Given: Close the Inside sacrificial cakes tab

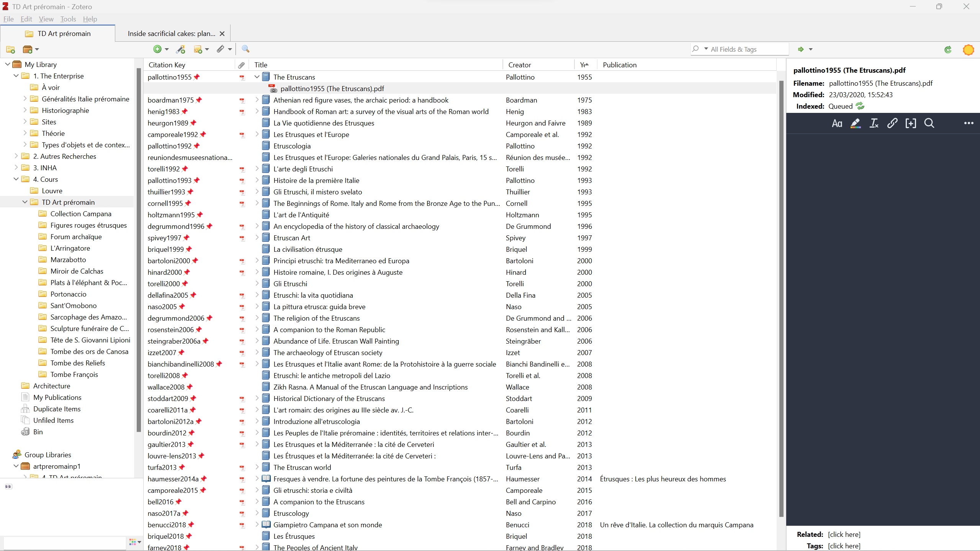Looking at the screenshot, I should click(x=222, y=34).
